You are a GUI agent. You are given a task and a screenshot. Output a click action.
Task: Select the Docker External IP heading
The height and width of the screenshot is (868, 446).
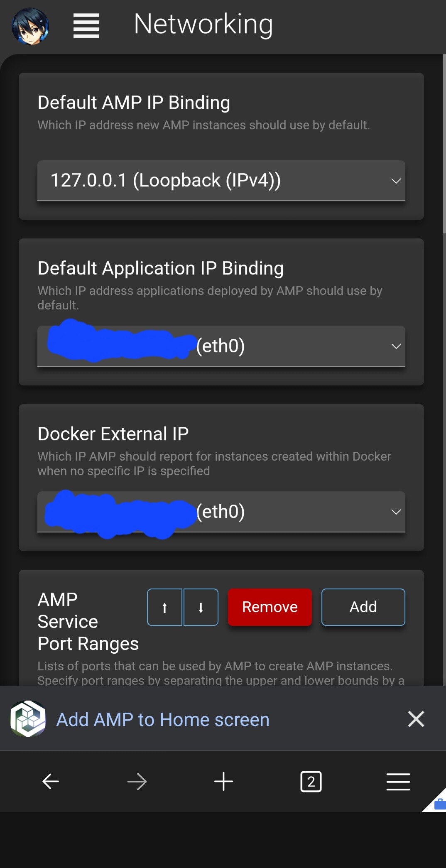click(x=113, y=434)
